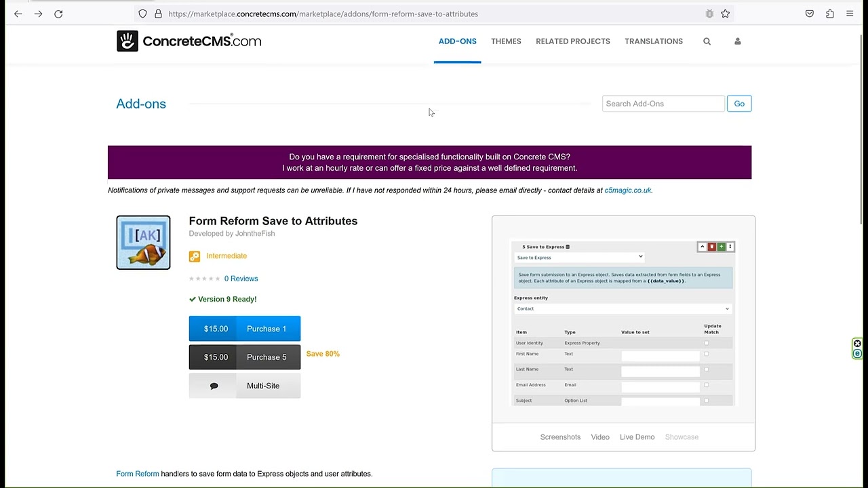Click the 'Save 80%' label

pos(323,354)
